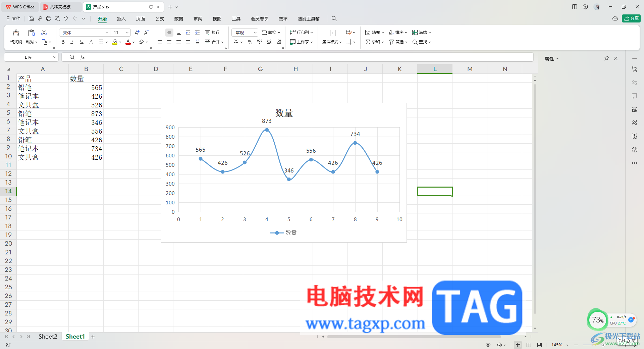
Task: Click the green Share (分享) button
Action: 631,18
